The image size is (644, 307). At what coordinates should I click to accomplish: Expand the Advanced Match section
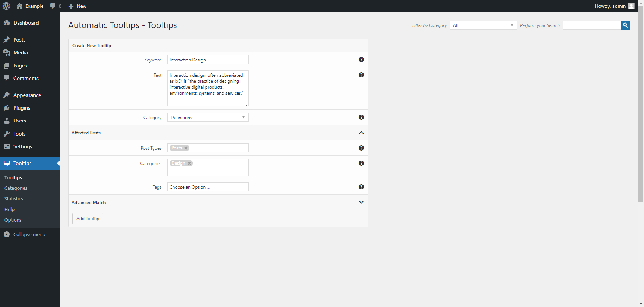[361, 202]
